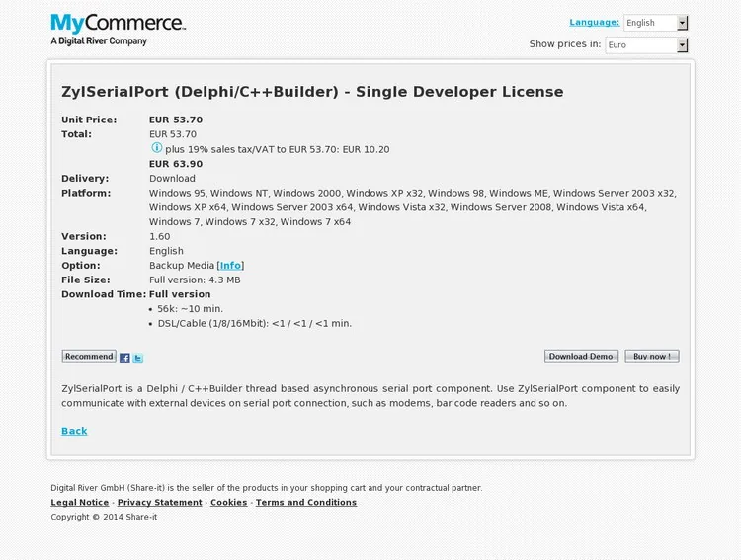Select the version value 1.60
741x560 pixels.
pos(160,237)
